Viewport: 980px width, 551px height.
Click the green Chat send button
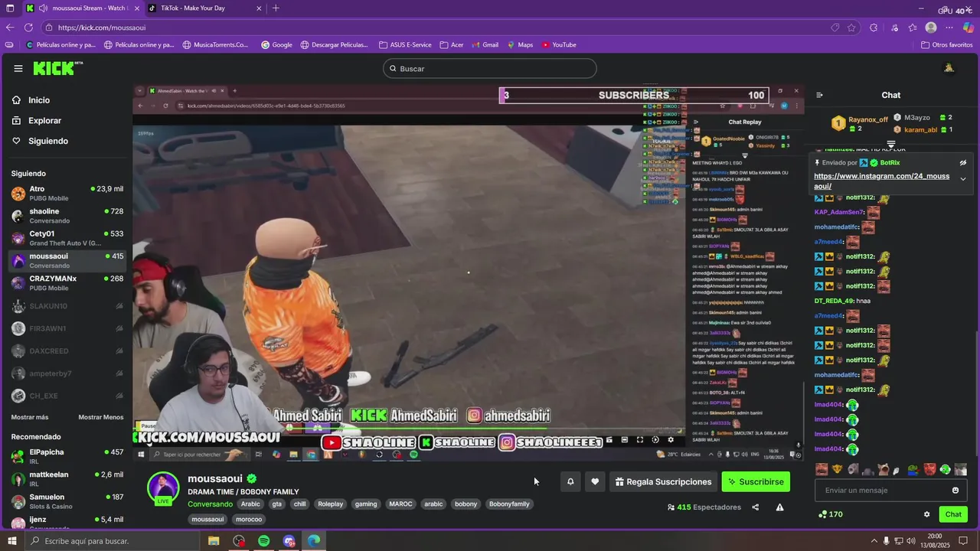click(953, 514)
